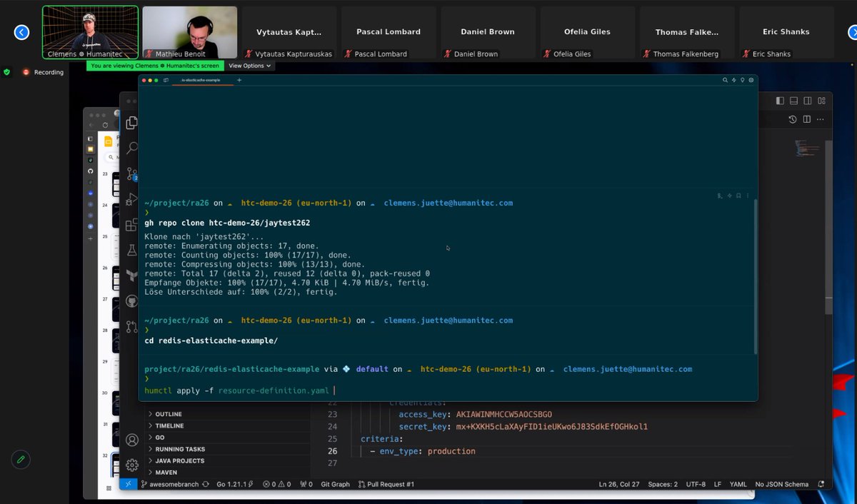Screen dimensions: 857x504
Task: Open Source Control view in VS Code
Action: (131, 173)
